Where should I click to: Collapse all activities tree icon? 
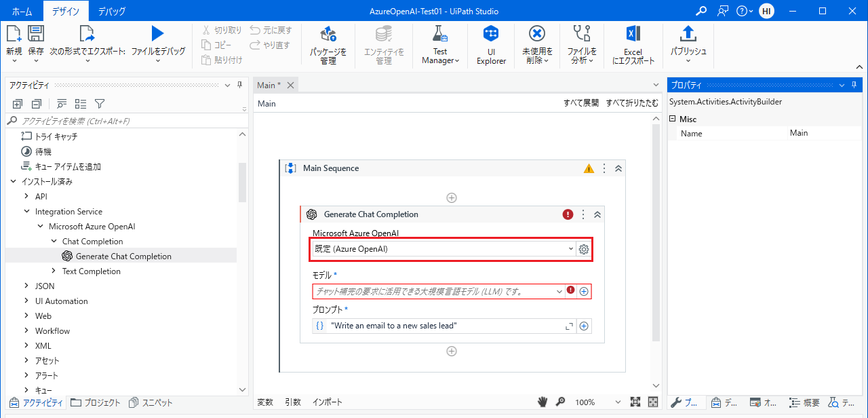37,104
